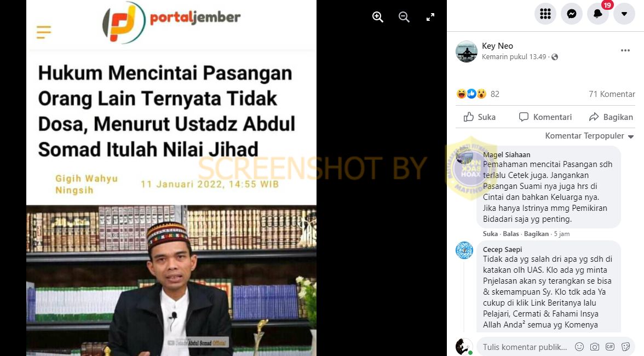Open post options three-dot menu

click(x=625, y=50)
